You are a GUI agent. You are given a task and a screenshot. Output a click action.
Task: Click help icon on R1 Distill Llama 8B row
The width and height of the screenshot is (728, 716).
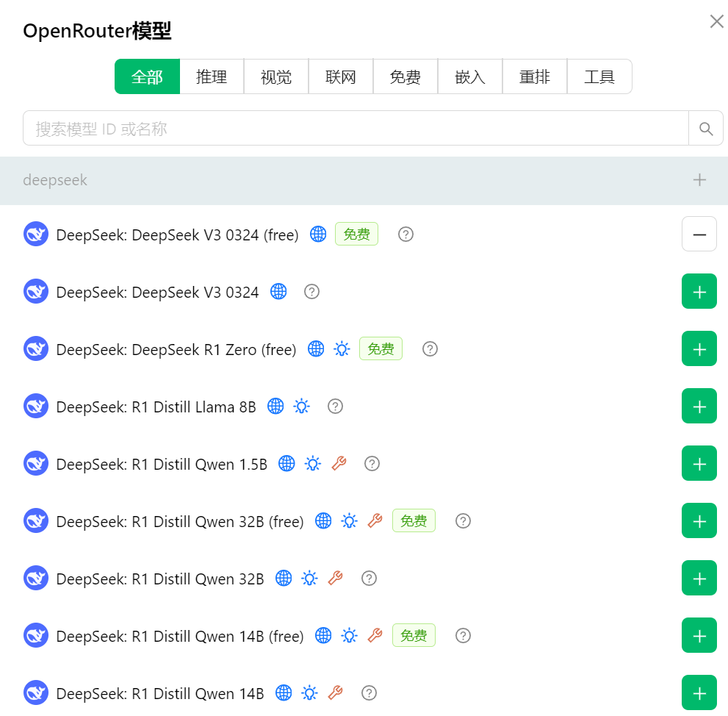(335, 407)
